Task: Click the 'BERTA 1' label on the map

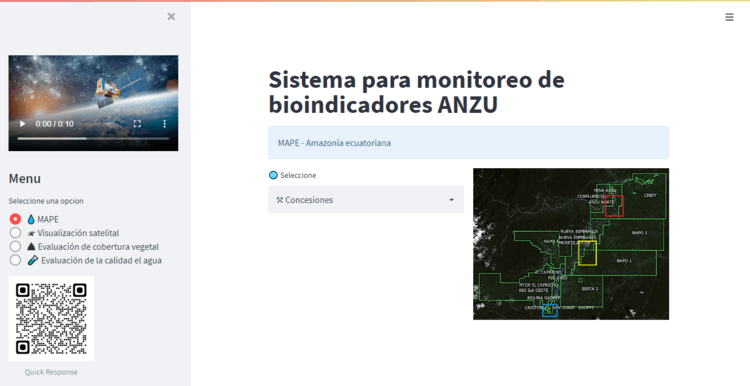Action: [590, 289]
